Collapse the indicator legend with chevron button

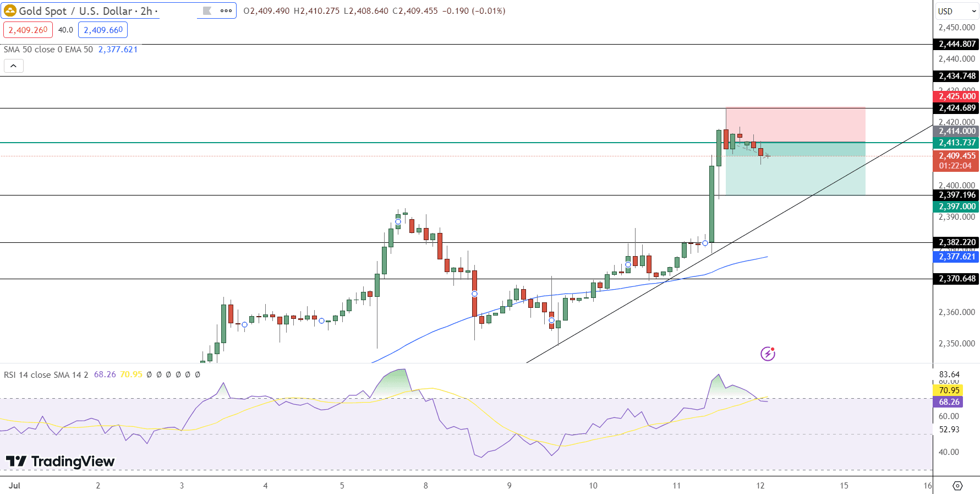[x=14, y=66]
